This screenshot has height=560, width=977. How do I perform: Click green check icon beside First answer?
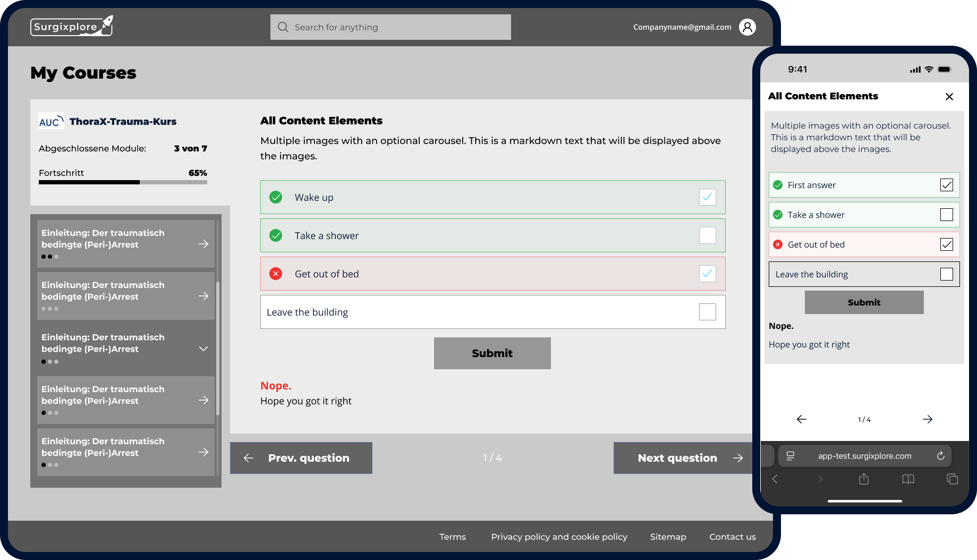(x=778, y=185)
